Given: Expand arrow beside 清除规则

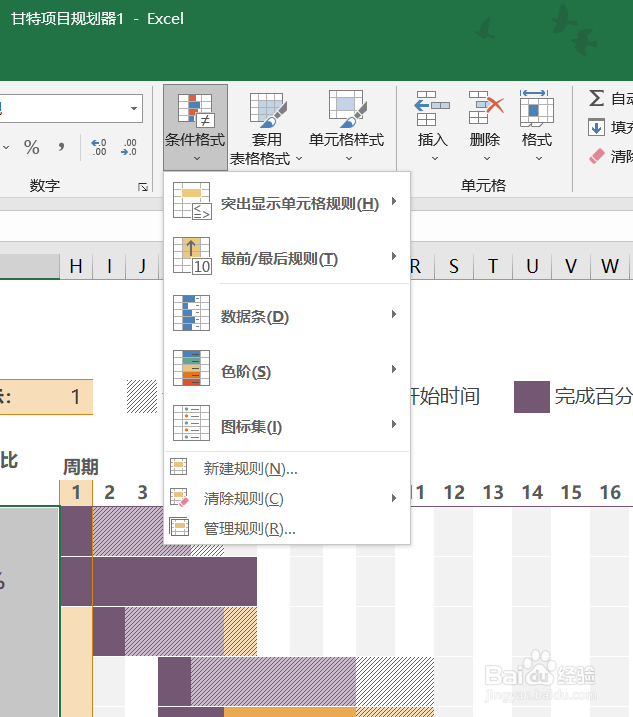Looking at the screenshot, I should pos(394,498).
